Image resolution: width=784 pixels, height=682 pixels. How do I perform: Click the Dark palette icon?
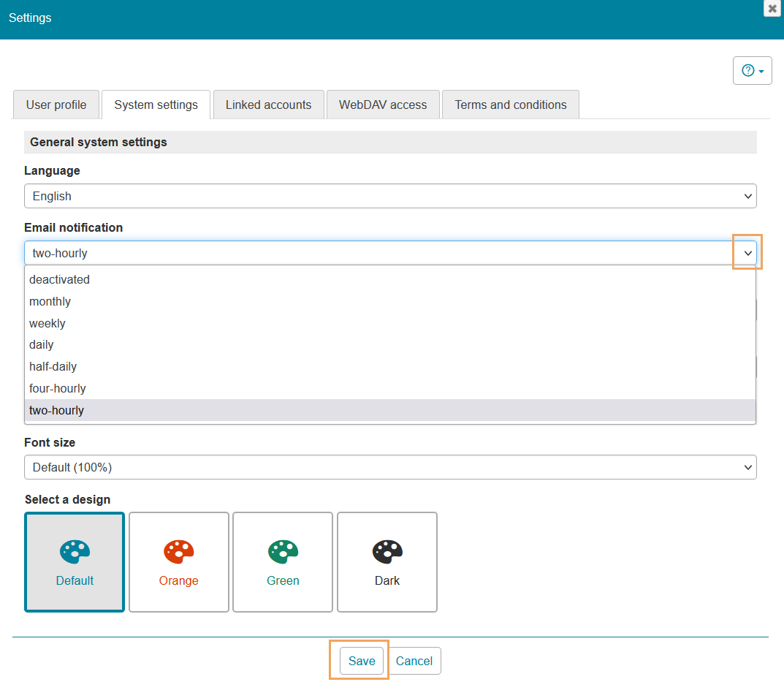pos(387,552)
